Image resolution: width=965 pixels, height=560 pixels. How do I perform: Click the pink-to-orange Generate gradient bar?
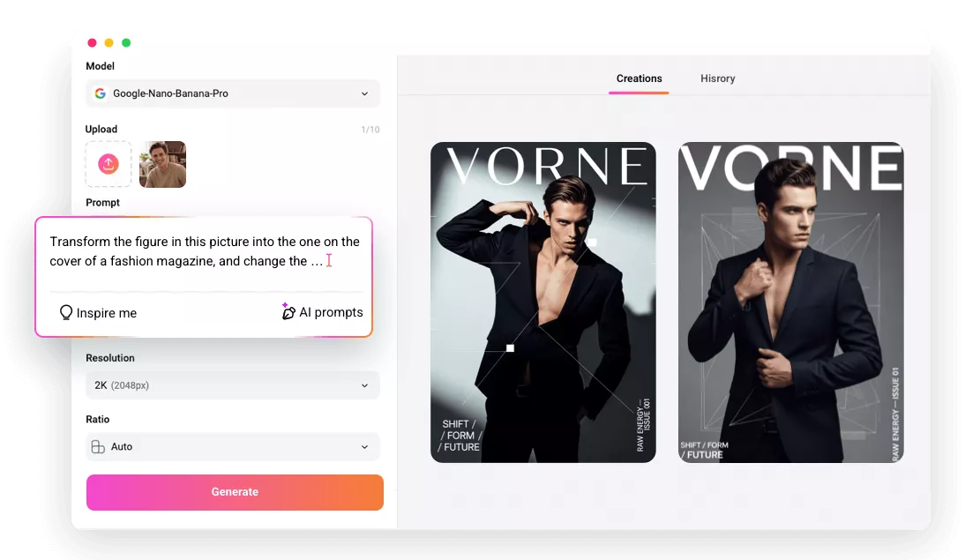pos(234,492)
